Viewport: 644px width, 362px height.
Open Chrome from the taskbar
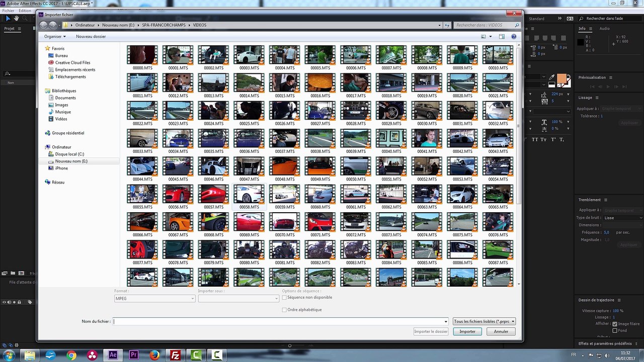pos(71,355)
